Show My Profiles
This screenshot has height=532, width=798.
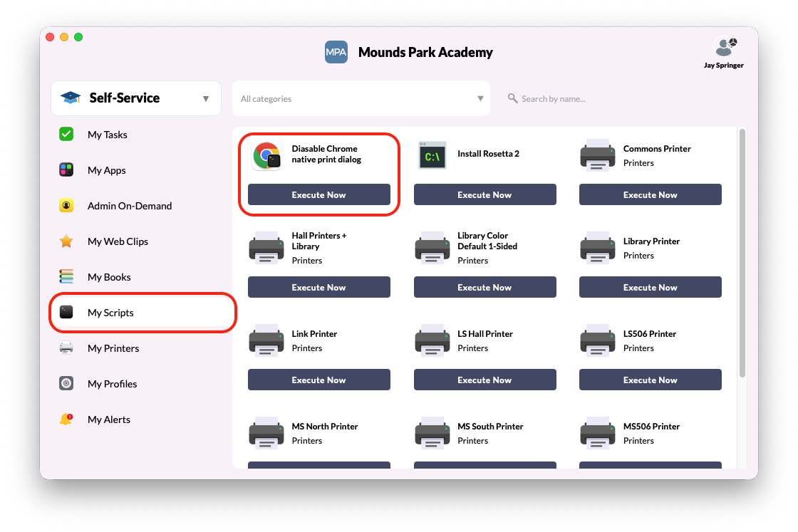pyautogui.click(x=112, y=383)
